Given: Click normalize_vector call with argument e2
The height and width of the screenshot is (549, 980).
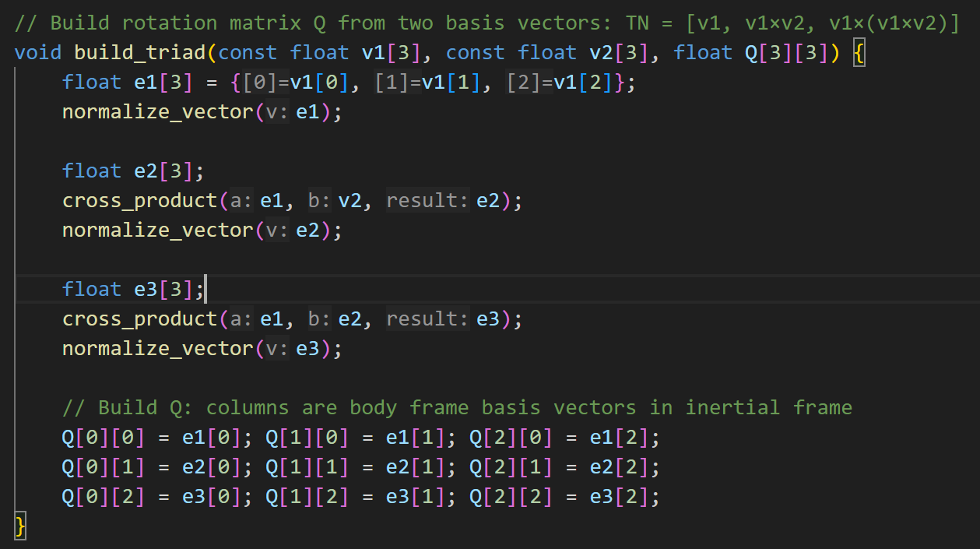Looking at the screenshot, I should tap(157, 231).
